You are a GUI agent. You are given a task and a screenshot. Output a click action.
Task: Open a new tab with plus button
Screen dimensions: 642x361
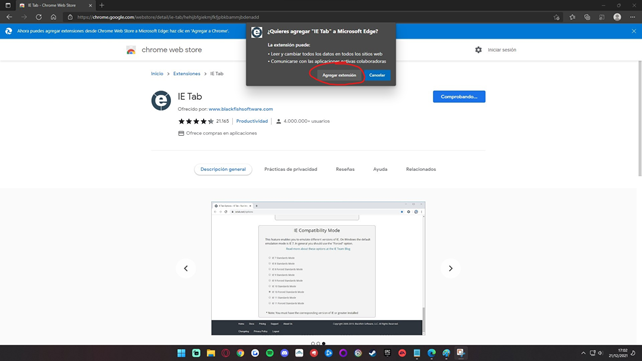click(102, 5)
